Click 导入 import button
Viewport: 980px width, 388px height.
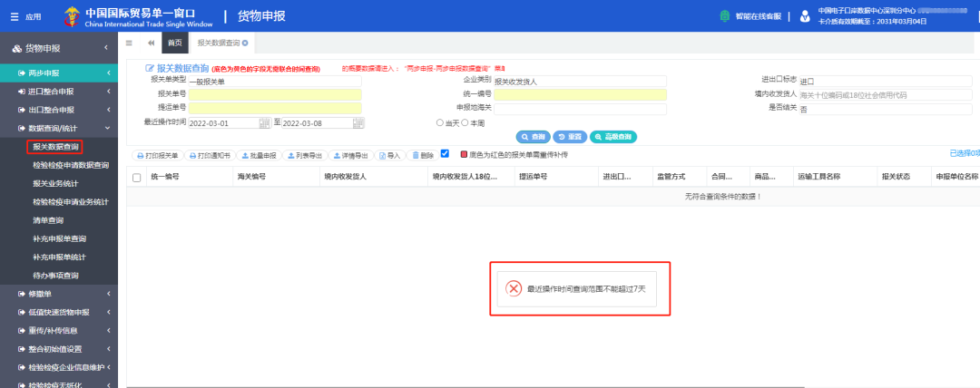(x=390, y=155)
